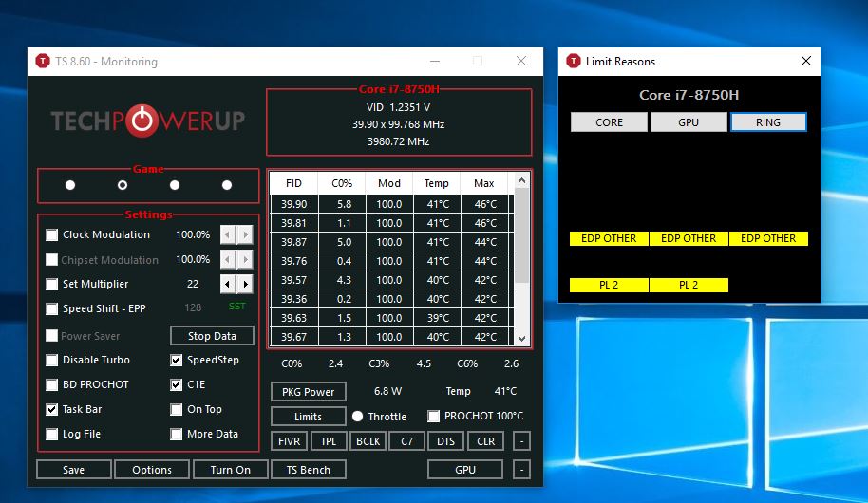Click the green SST label

click(236, 306)
